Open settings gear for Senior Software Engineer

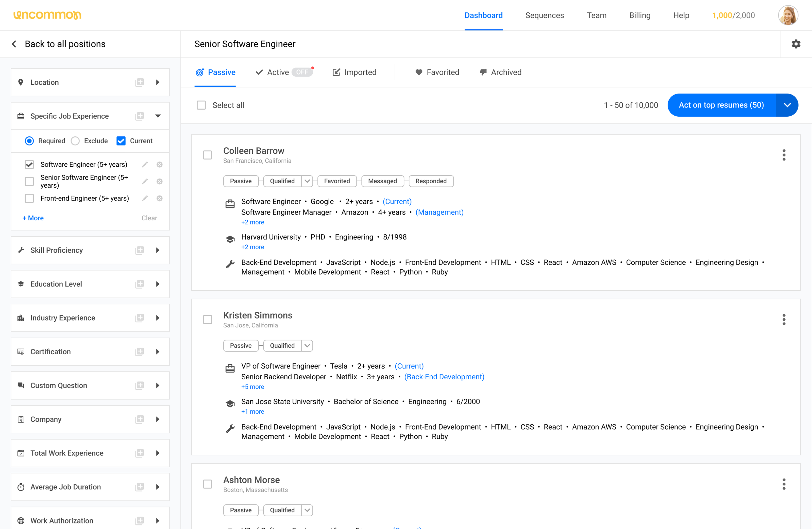[x=796, y=44]
